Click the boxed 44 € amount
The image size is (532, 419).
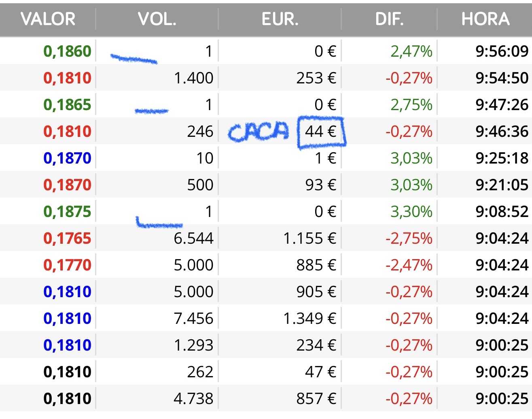click(x=321, y=132)
